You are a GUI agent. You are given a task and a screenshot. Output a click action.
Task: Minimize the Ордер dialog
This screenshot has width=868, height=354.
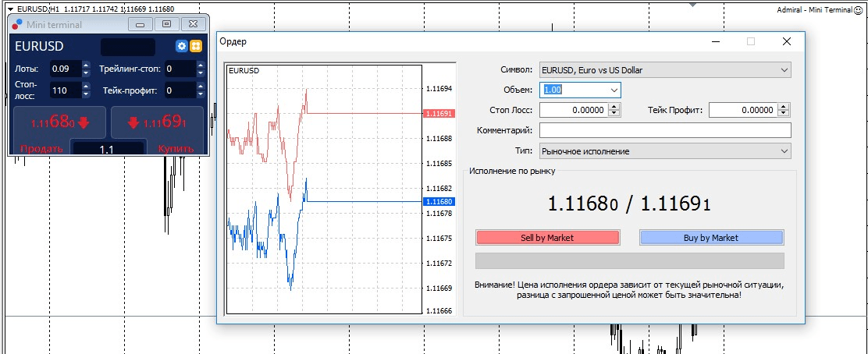717,41
